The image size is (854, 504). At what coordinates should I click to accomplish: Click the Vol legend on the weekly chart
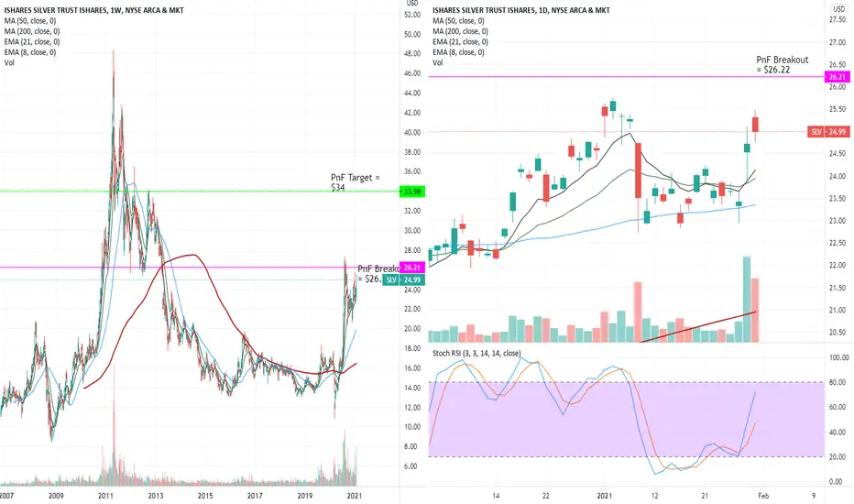[9, 62]
